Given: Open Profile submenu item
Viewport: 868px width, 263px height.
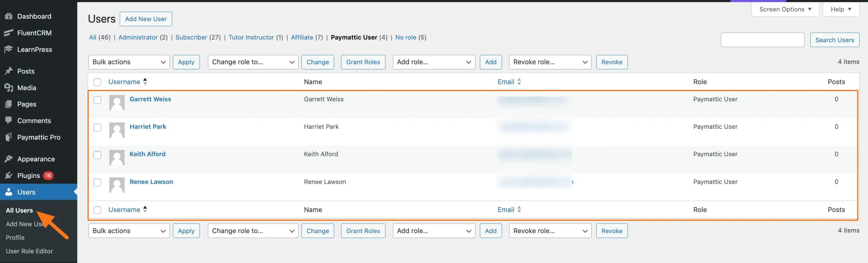Looking at the screenshot, I should 15,238.
